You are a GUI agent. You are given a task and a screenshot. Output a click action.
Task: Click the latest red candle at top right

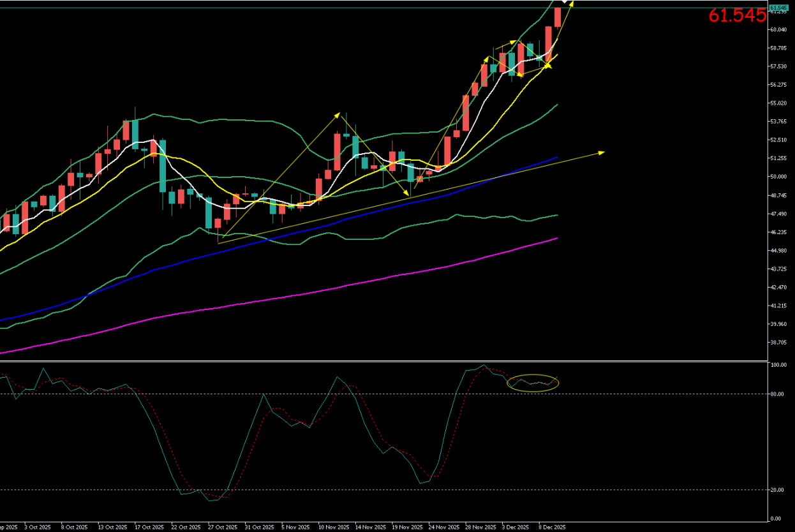(x=558, y=18)
